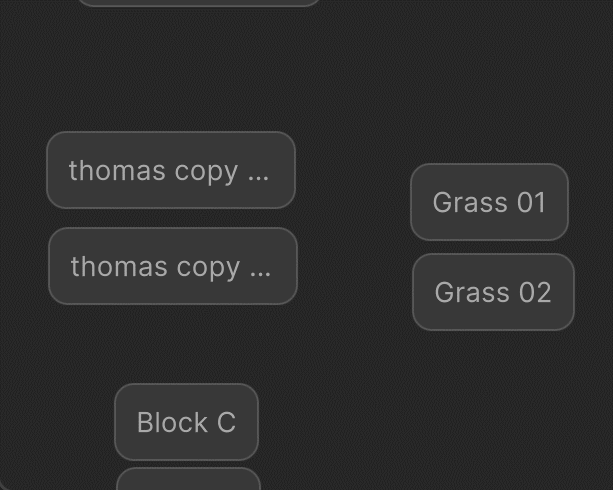Click the word thomas on the upper thomas copy node

point(117,171)
